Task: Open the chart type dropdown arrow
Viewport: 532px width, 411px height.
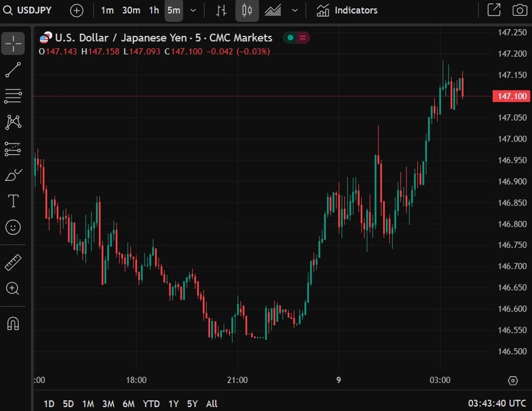Action: pos(295,10)
